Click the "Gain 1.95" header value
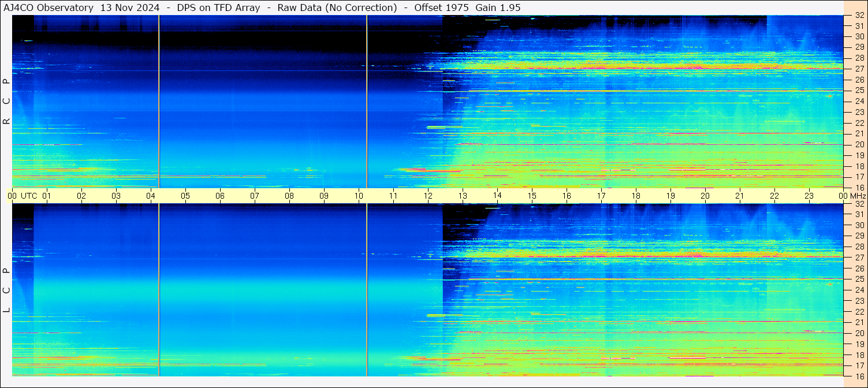 pos(498,8)
